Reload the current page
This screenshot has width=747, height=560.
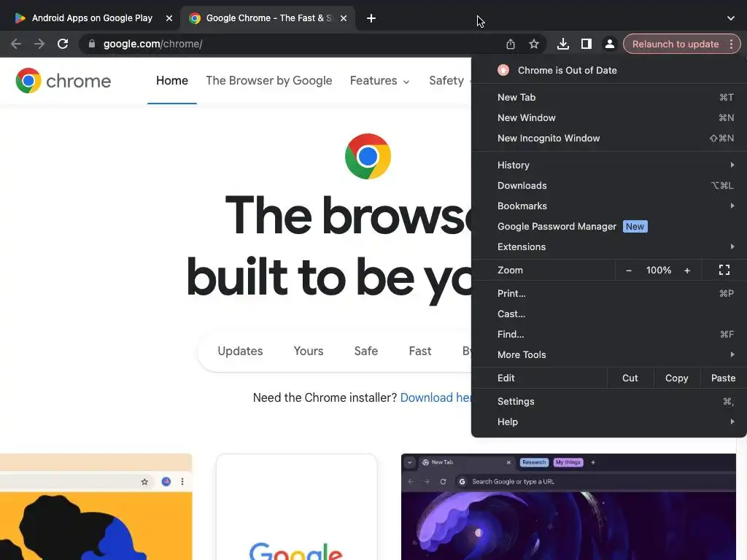pos(63,44)
